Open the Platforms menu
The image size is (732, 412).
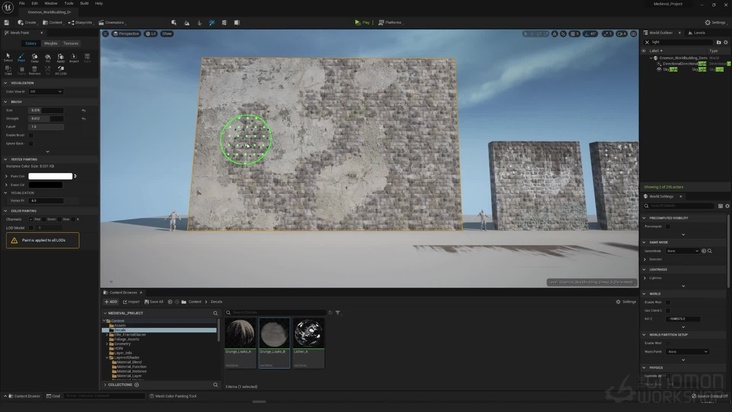click(390, 22)
